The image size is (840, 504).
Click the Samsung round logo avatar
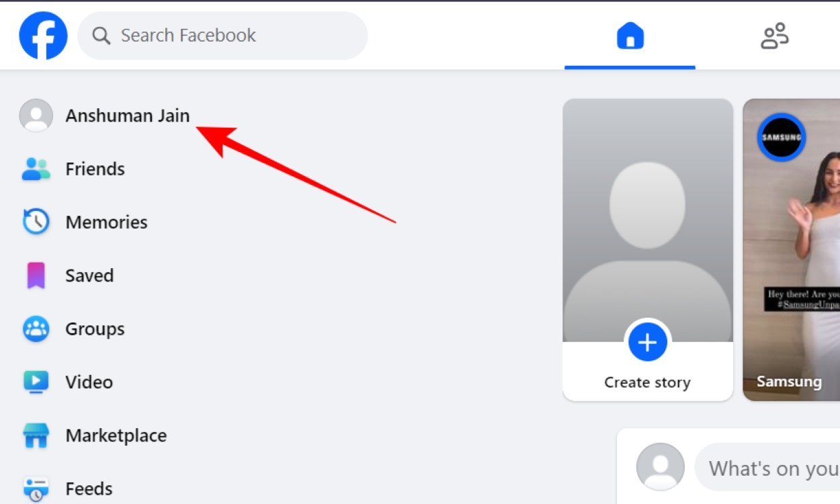(782, 138)
